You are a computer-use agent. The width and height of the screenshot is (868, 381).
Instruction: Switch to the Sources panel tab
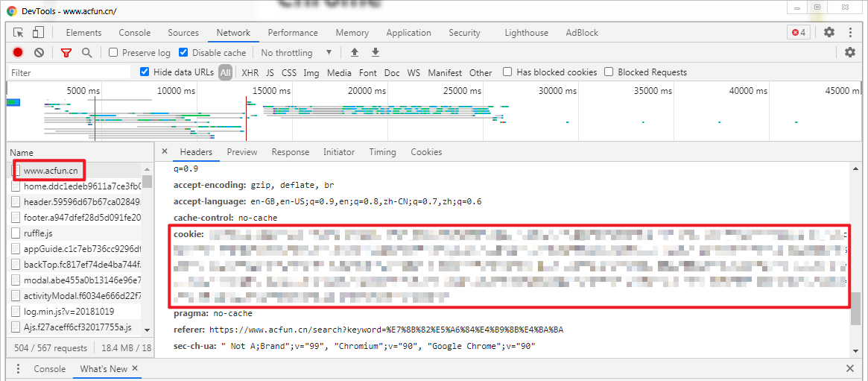(x=183, y=33)
